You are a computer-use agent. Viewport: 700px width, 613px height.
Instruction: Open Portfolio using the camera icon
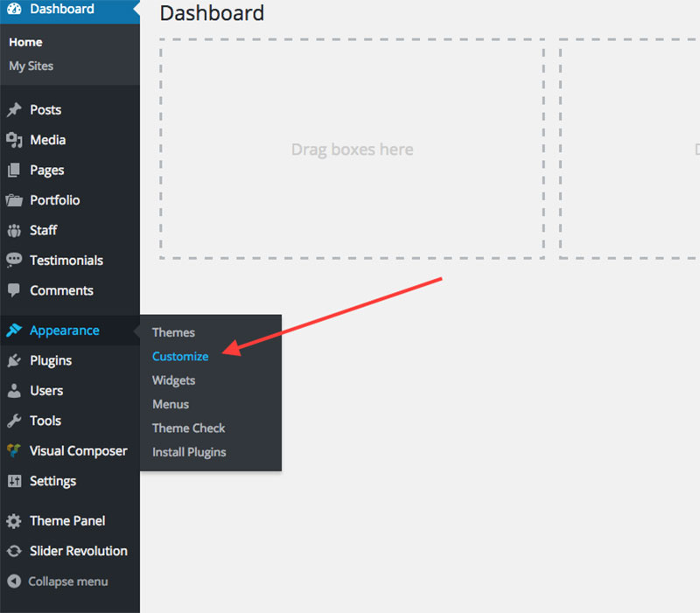tap(14, 200)
